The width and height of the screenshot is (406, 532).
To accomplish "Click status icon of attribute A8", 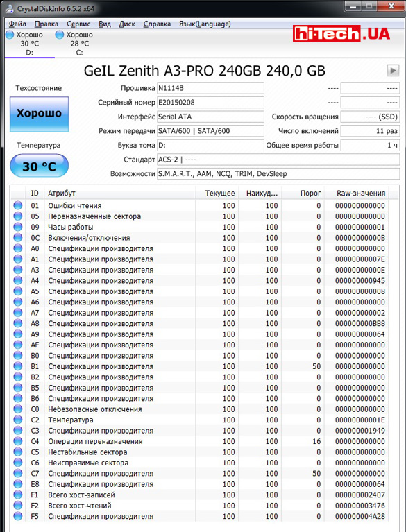I will [x=18, y=323].
